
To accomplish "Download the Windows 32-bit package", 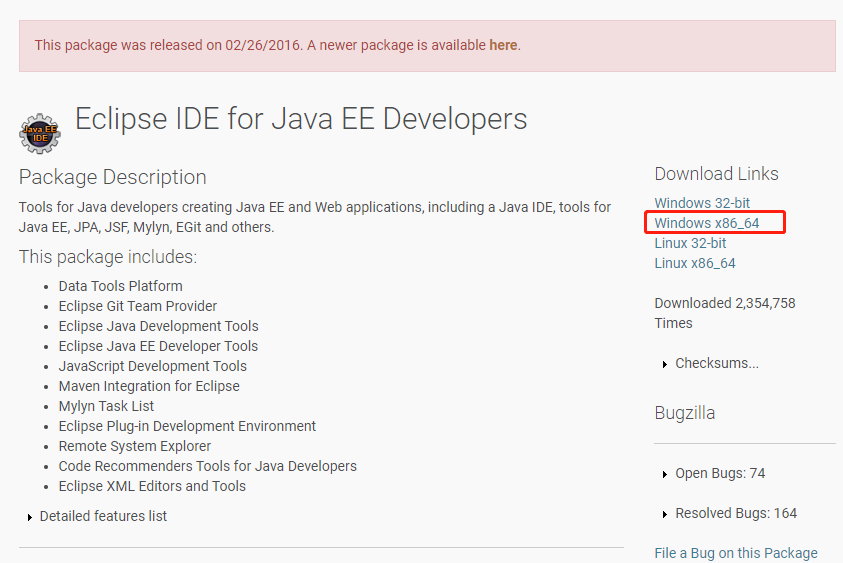I will tap(702, 203).
